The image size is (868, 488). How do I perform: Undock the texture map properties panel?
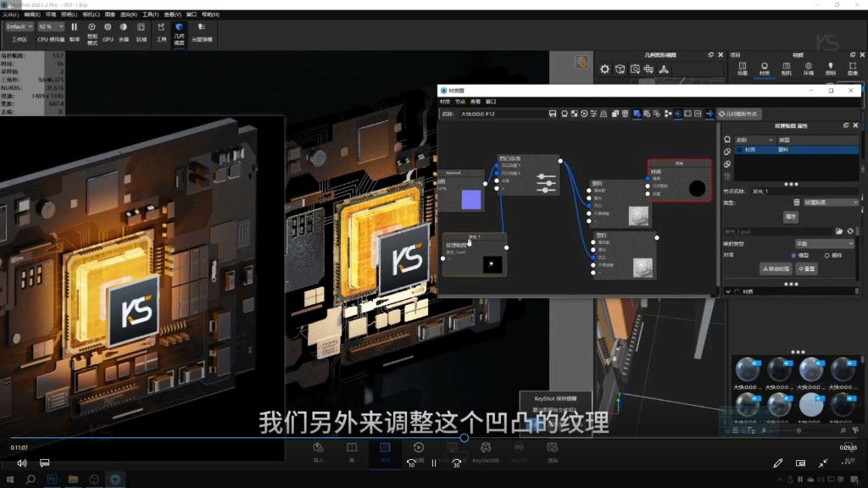click(x=846, y=125)
